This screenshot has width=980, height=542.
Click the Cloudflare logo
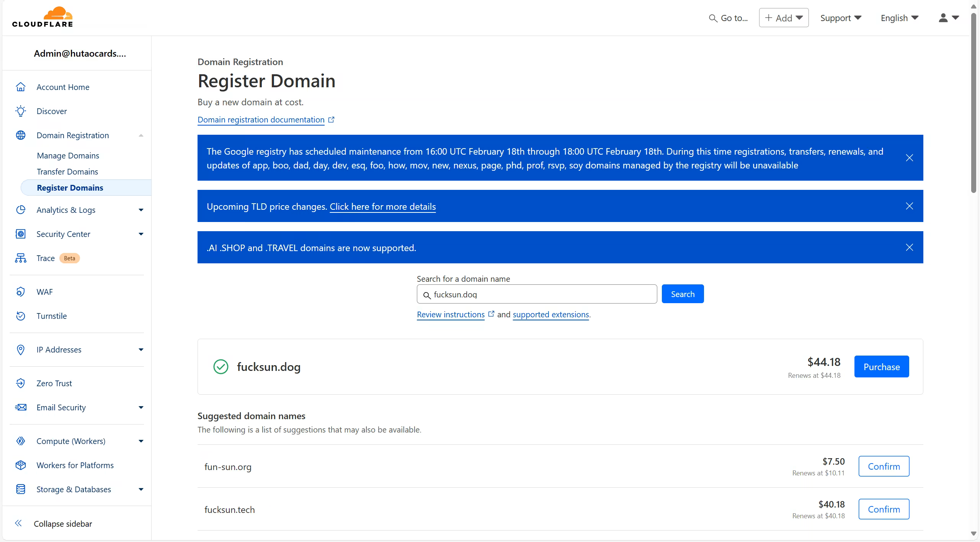42,17
